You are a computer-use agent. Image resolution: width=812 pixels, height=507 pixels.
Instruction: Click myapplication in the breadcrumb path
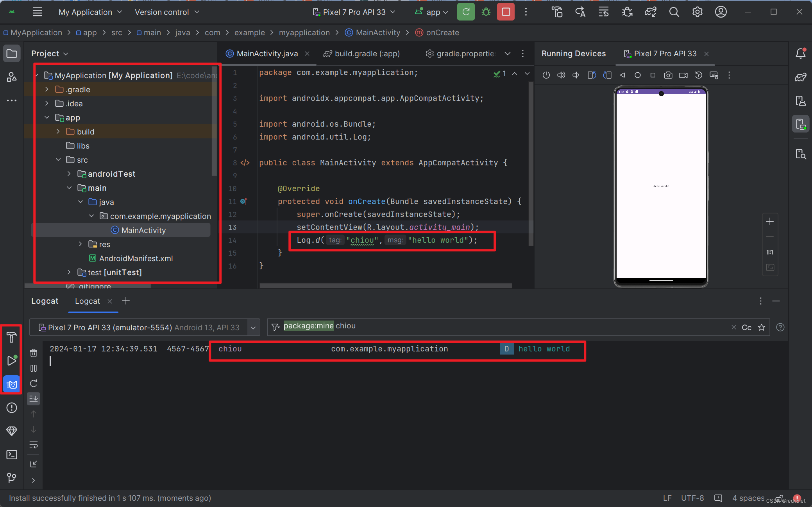coord(304,32)
